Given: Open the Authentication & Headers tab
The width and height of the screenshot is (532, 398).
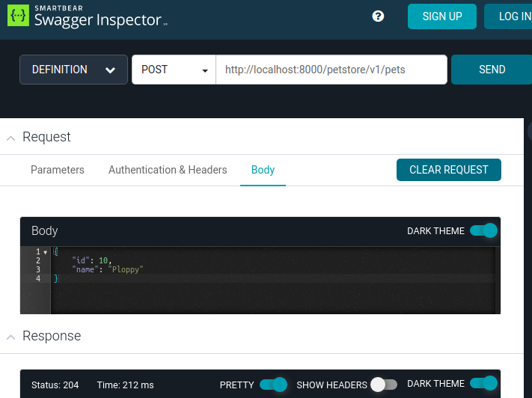Looking at the screenshot, I should point(168,170).
